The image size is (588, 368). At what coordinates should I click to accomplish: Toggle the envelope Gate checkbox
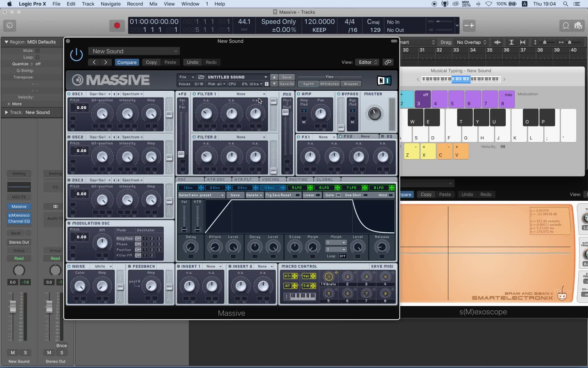[x=338, y=195]
